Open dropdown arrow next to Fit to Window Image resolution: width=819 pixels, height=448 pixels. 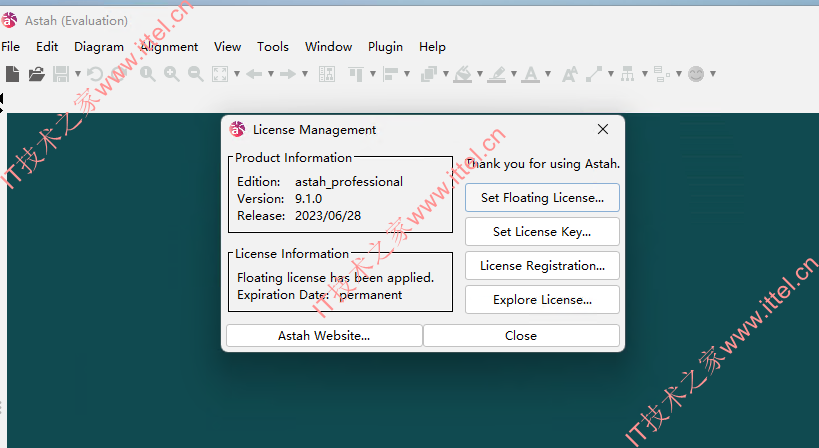point(237,74)
